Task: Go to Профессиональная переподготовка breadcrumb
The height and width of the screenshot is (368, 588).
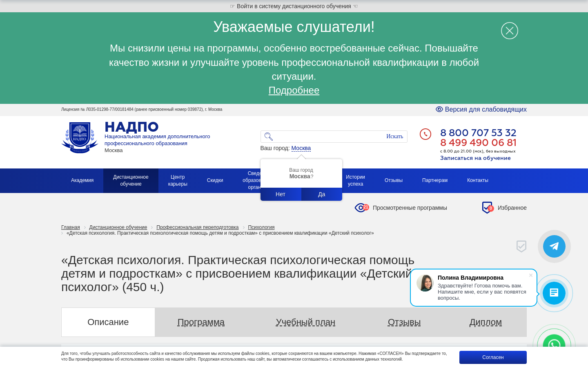Action: (197, 227)
